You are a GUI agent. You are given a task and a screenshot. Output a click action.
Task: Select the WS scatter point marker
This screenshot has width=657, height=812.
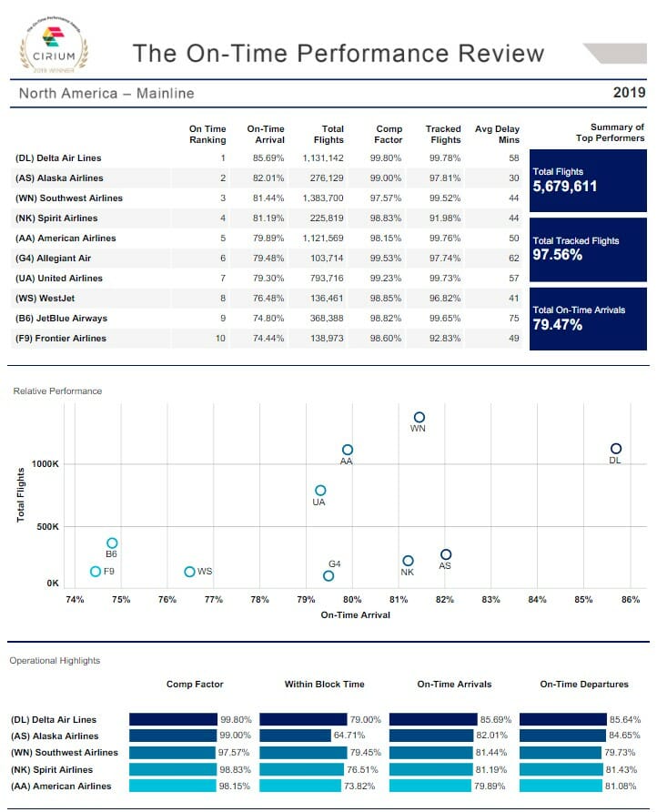189,572
